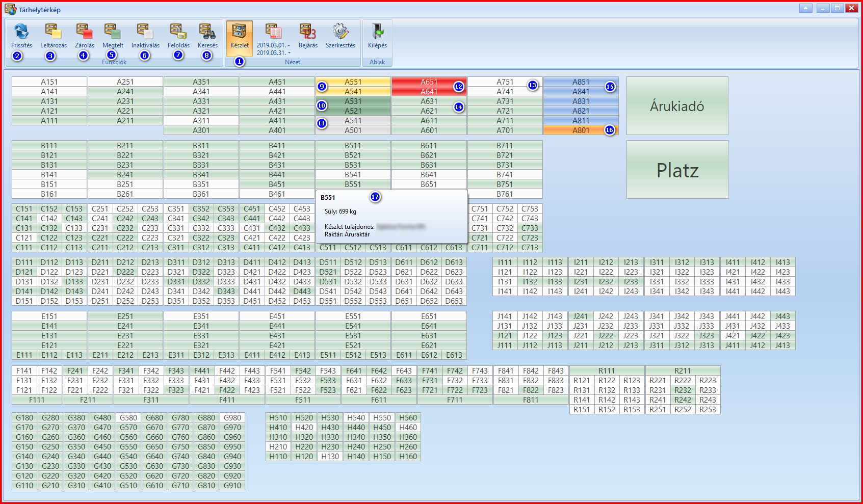The width and height of the screenshot is (863, 504).
Task: Select storage cell I232
Action: coord(606,282)
